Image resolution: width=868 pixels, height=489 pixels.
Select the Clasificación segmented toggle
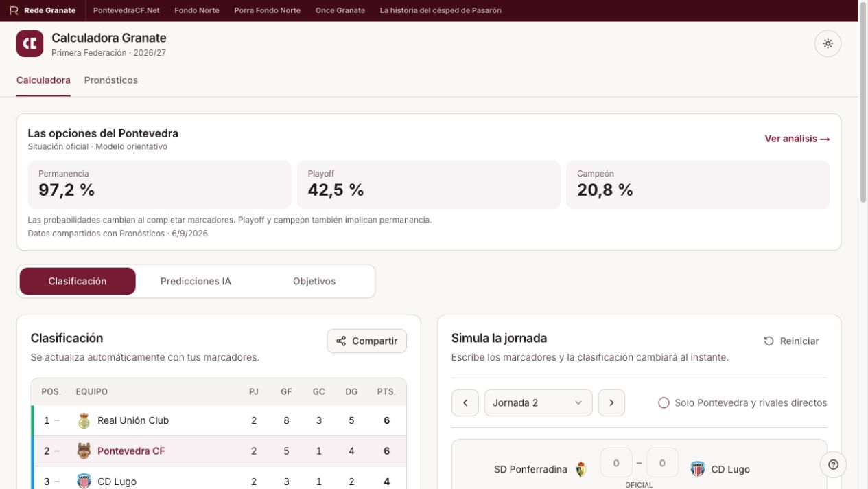[78, 282]
